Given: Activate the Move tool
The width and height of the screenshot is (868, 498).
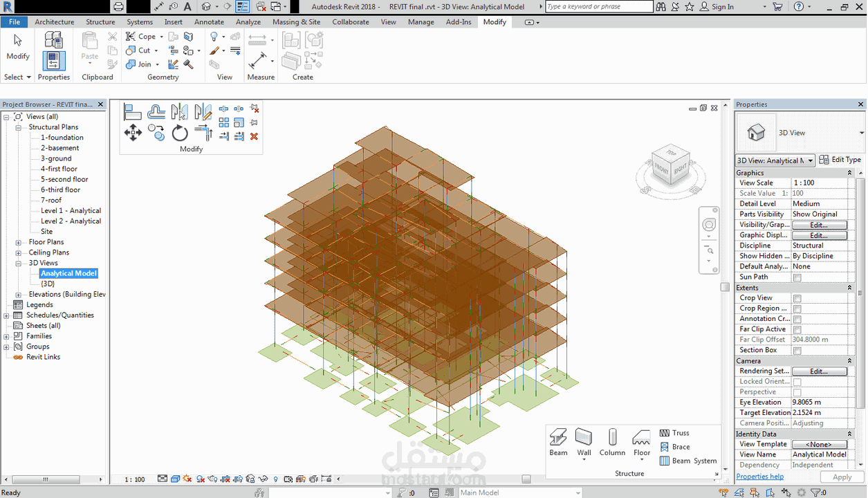Looking at the screenshot, I should pyautogui.click(x=133, y=132).
